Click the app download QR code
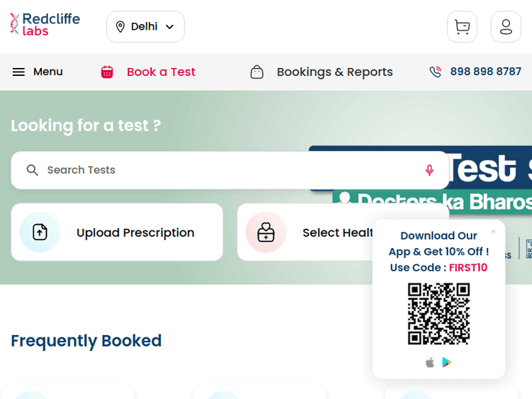 (x=438, y=314)
